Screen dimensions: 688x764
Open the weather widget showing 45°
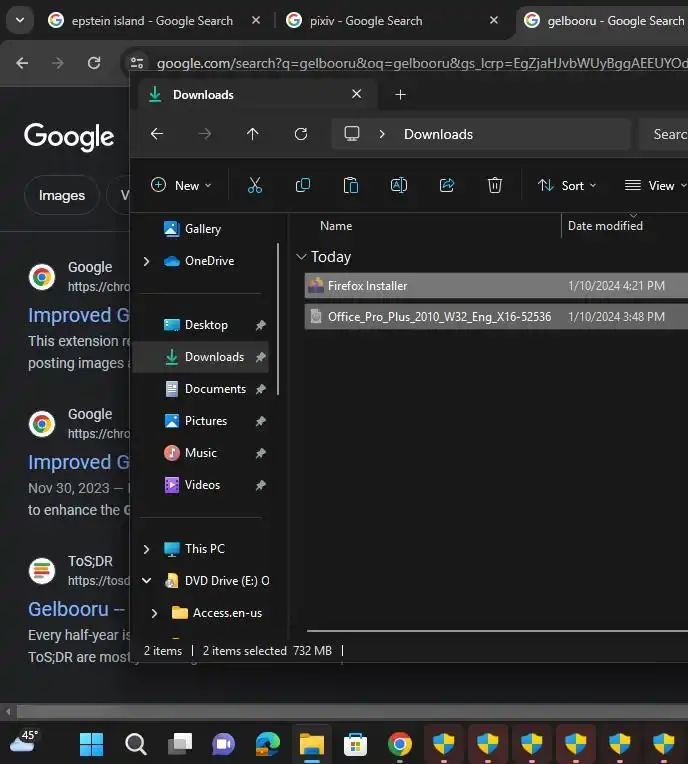(23, 742)
